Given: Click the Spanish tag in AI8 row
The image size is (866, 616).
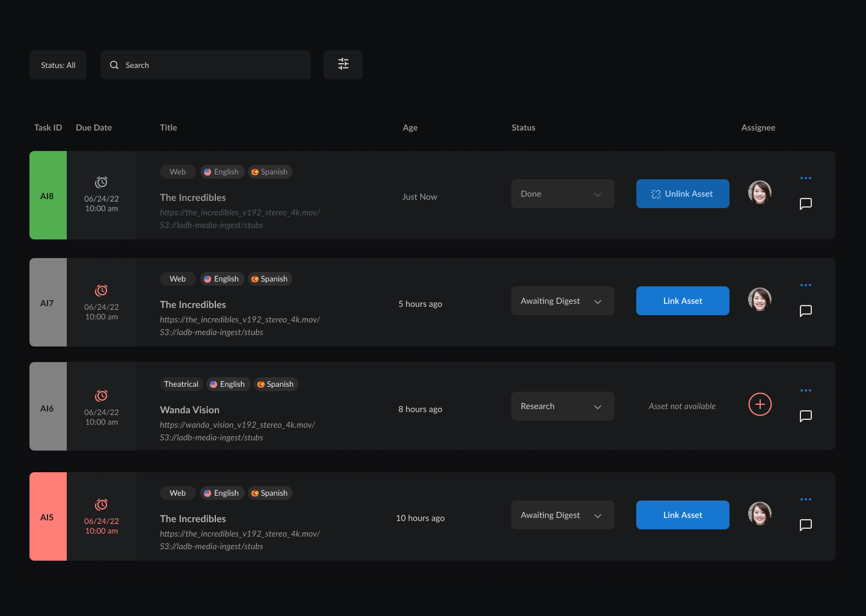Looking at the screenshot, I should click(270, 172).
